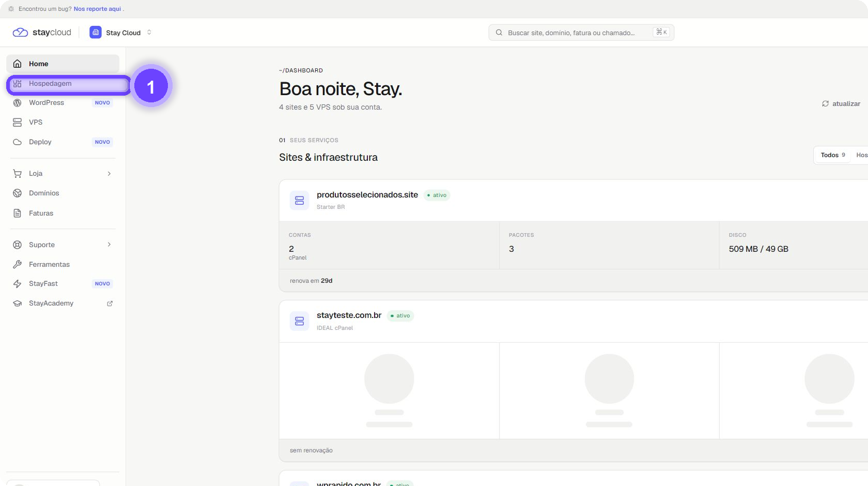Click the staycloud logo icon
This screenshot has width=868, height=486.
(20, 32)
